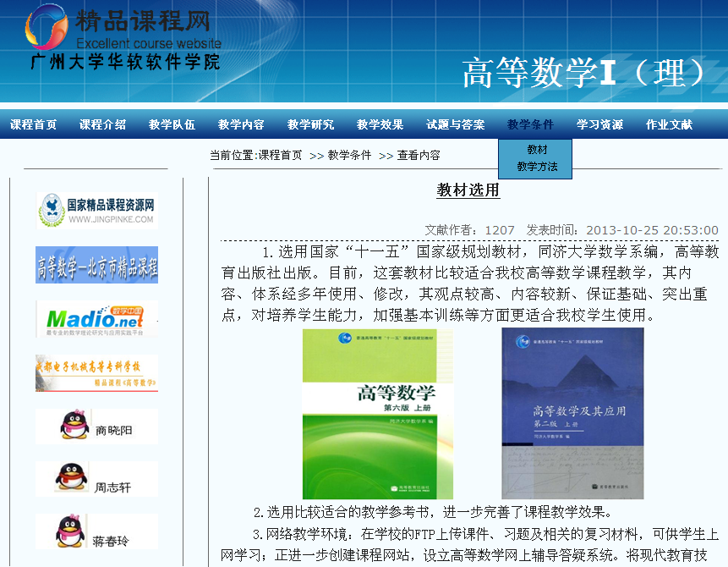Expand the 教学条件 dropdown menu
The width and height of the screenshot is (728, 567).
[531, 124]
